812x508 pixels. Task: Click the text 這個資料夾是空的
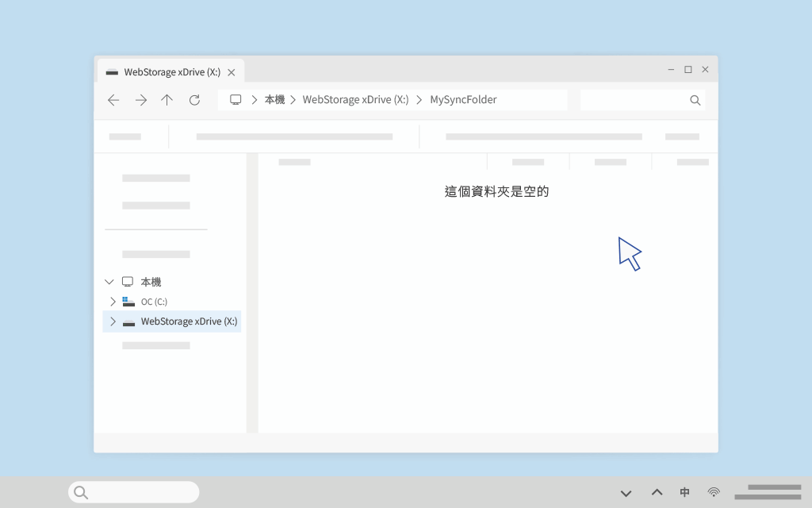pos(496,192)
